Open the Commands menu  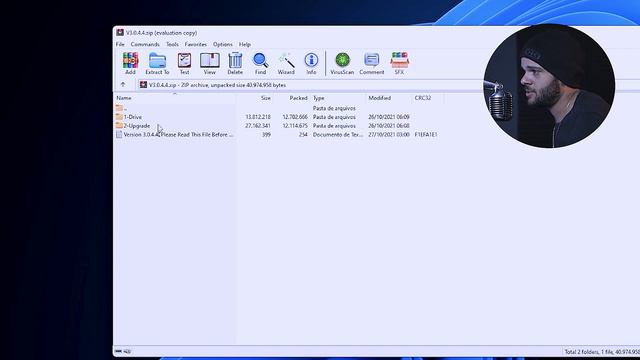click(145, 44)
